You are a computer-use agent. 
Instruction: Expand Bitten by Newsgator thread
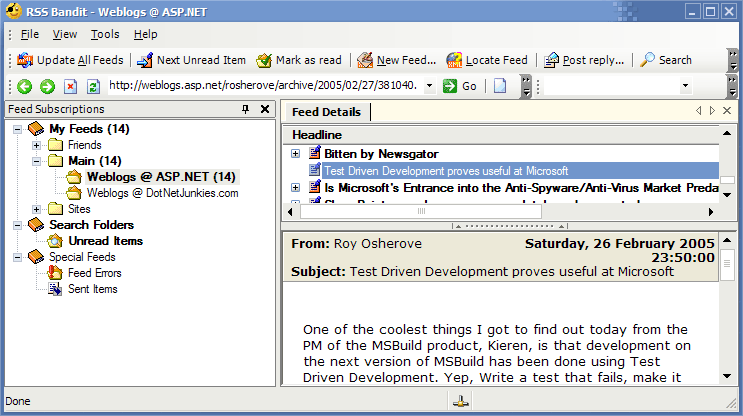pyautogui.click(x=295, y=154)
